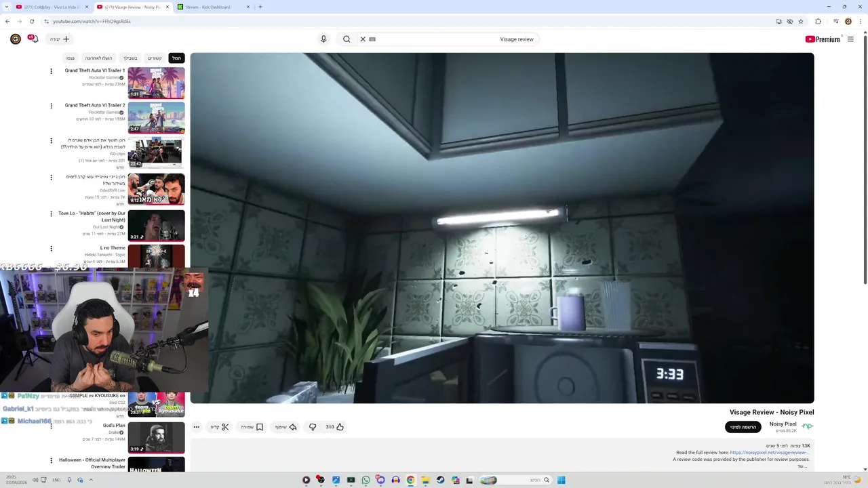Viewport: 868px width, 488px height.
Task: Open Grand Theft Auto VI Trailer 2 thumbnail
Action: pos(156,117)
